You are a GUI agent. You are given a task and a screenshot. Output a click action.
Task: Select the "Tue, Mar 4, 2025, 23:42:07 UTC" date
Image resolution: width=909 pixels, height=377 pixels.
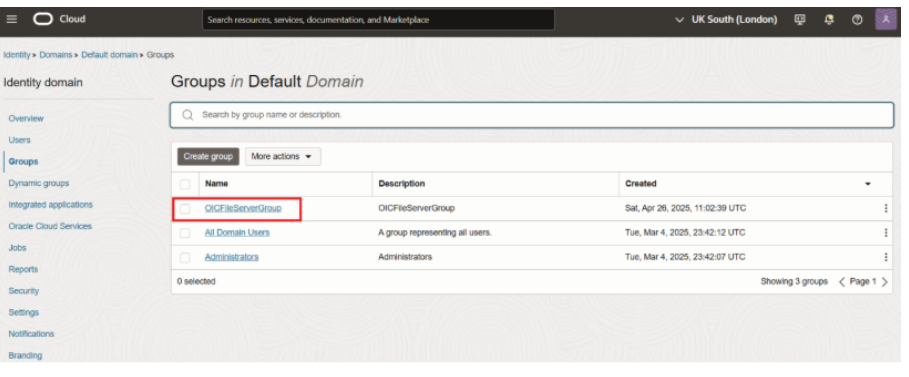tap(685, 257)
